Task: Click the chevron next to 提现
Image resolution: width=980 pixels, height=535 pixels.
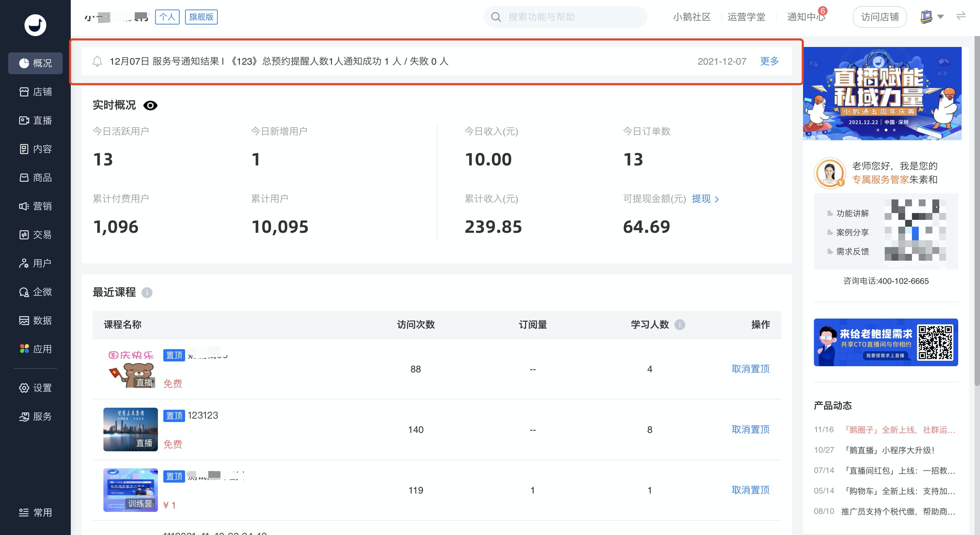Action: (717, 199)
